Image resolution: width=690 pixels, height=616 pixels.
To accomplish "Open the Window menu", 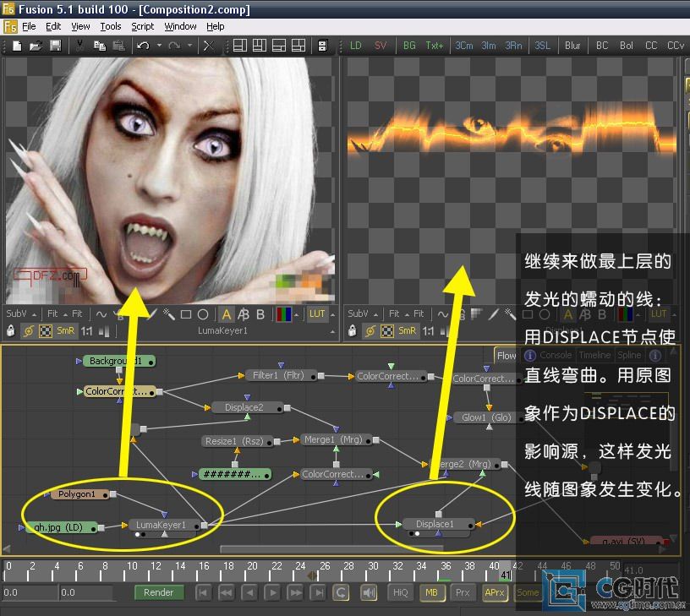I will click(x=180, y=26).
